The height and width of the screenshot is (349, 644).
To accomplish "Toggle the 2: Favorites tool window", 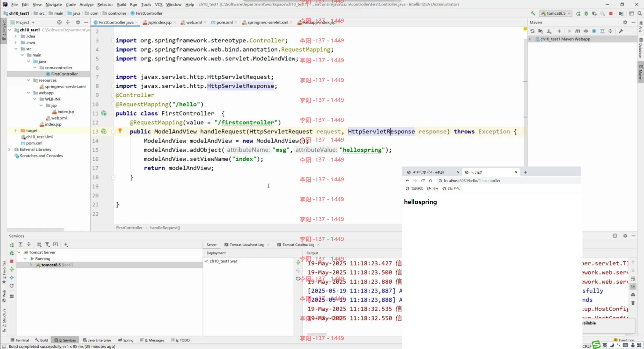I will click(x=4, y=272).
